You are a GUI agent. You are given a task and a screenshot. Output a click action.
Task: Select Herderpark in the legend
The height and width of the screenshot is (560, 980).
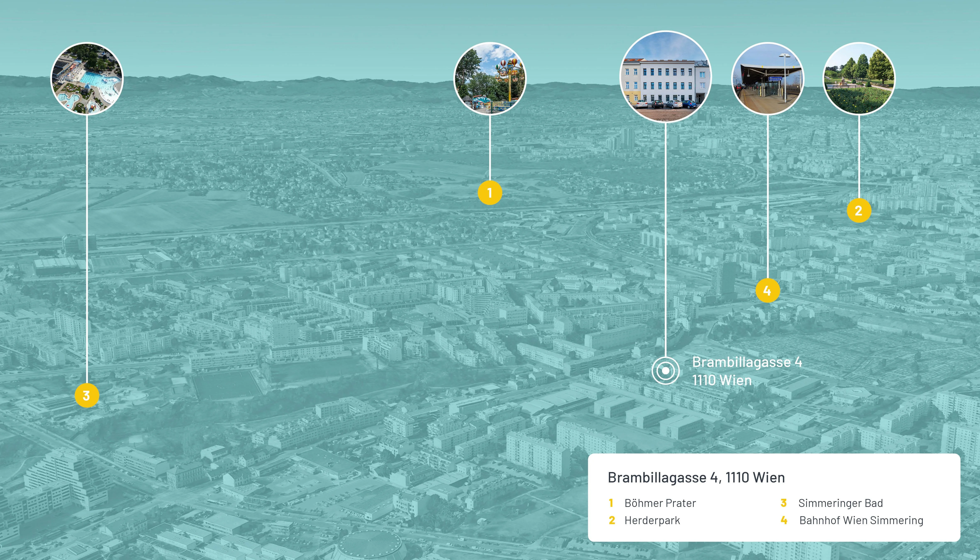tap(652, 520)
